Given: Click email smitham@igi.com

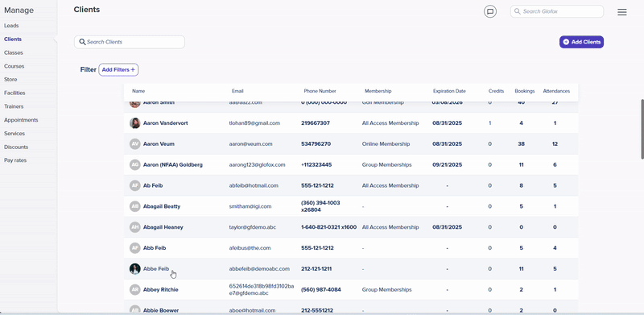Looking at the screenshot, I should point(250,206).
